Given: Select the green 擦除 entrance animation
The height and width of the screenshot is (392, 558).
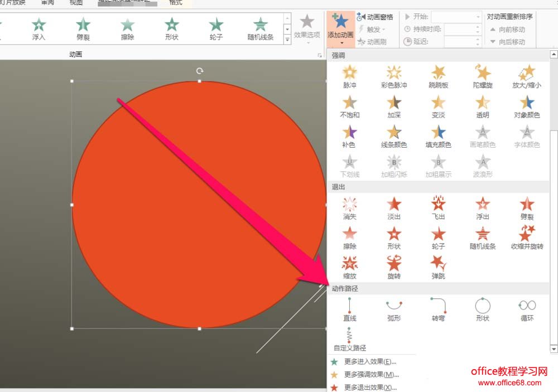Looking at the screenshot, I should pos(127,29).
